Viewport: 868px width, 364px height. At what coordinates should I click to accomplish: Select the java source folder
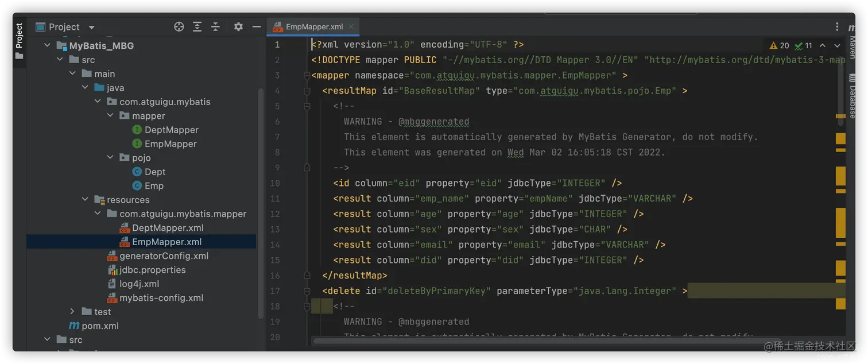[115, 88]
